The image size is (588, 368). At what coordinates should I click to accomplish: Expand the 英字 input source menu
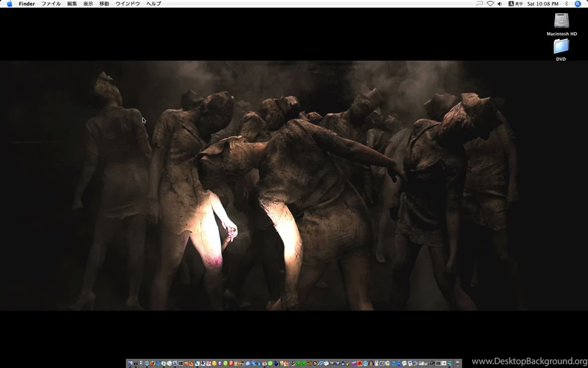tap(515, 3)
